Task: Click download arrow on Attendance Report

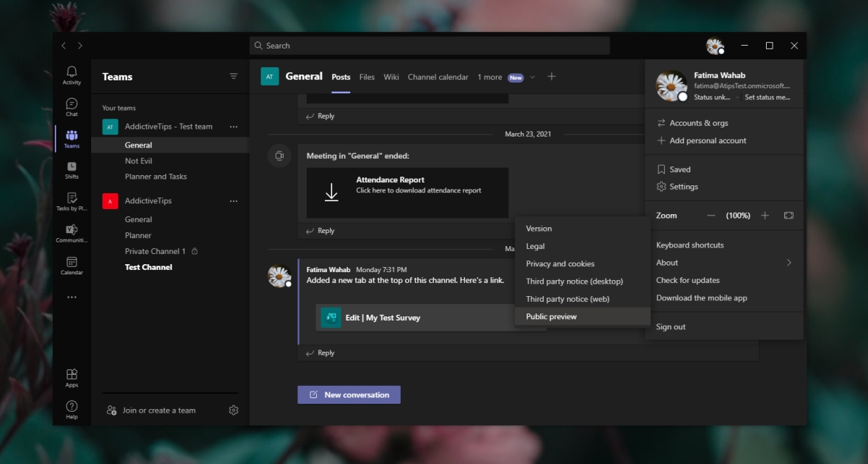Action: click(x=331, y=192)
